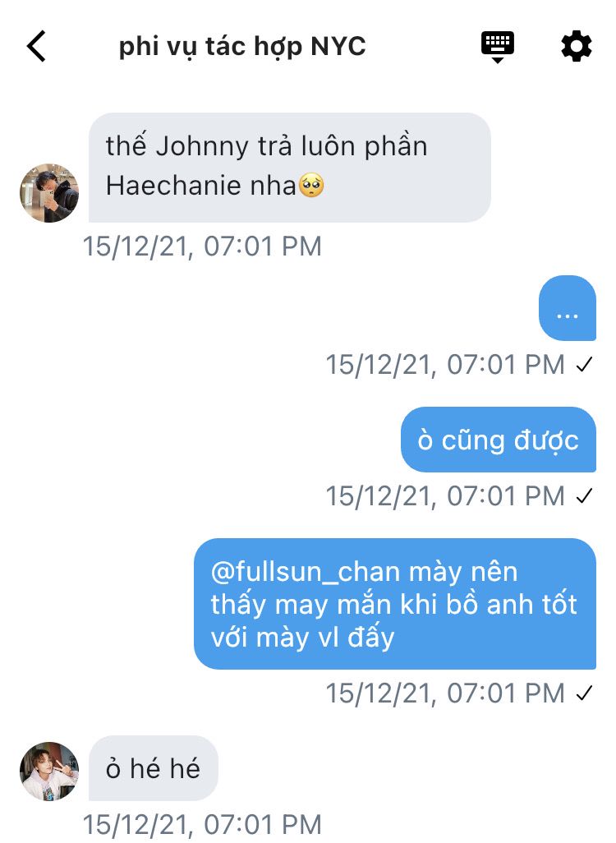Image resolution: width=616 pixels, height=843 pixels.
Task: Select the 'mày nên thấy may mắn' bubble
Action: click(395, 604)
